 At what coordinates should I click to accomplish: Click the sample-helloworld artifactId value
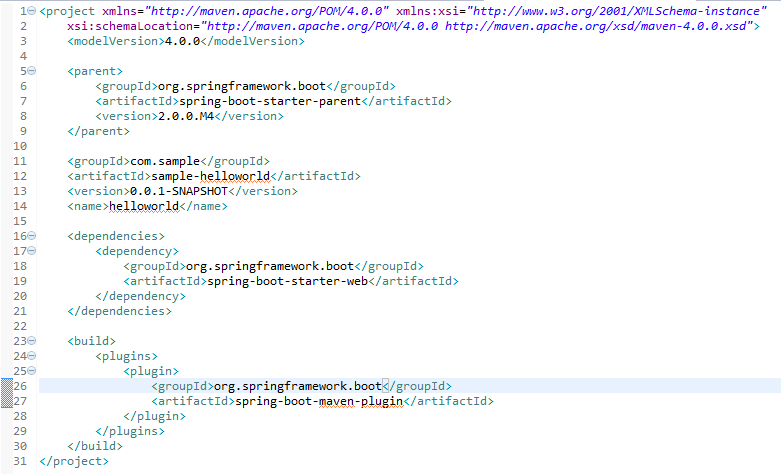coord(211,176)
